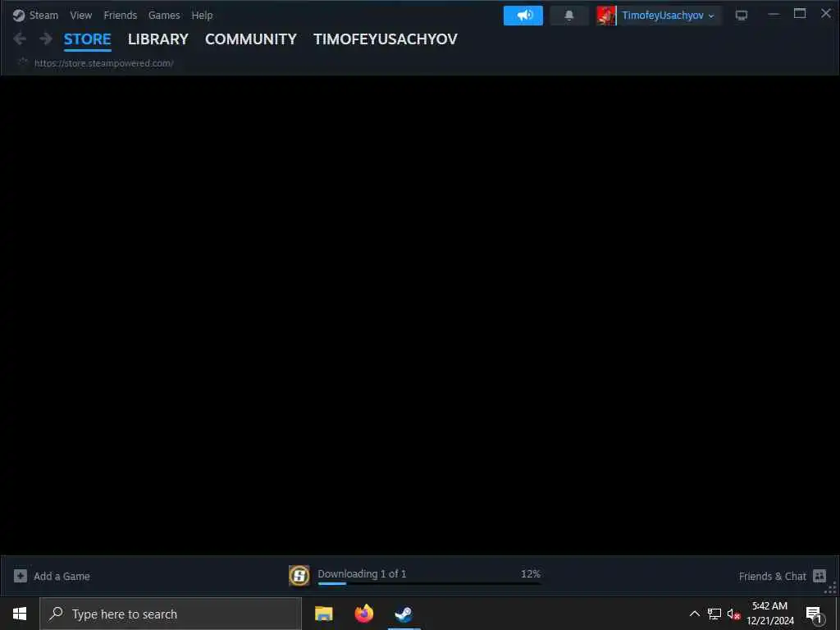Open the Windows notification center
The image size is (840, 630).
click(815, 614)
